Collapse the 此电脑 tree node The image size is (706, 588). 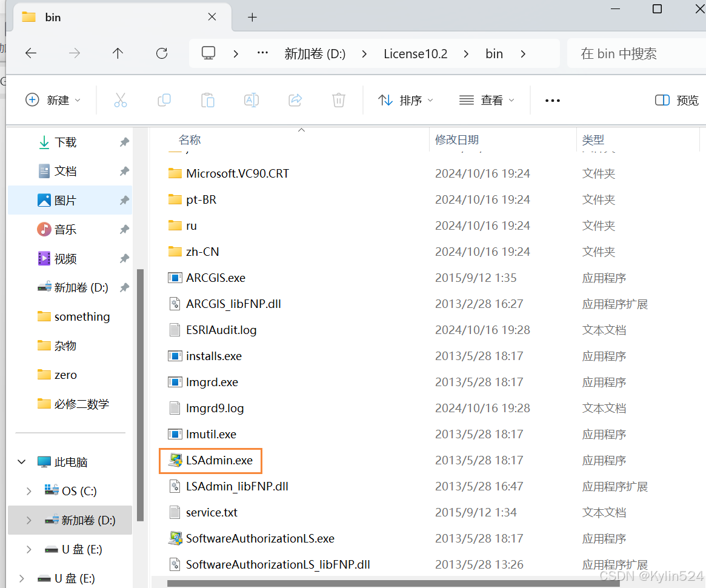[x=22, y=462]
